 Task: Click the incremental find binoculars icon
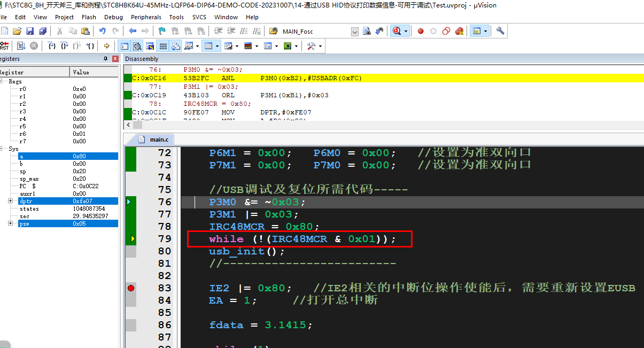click(380, 31)
